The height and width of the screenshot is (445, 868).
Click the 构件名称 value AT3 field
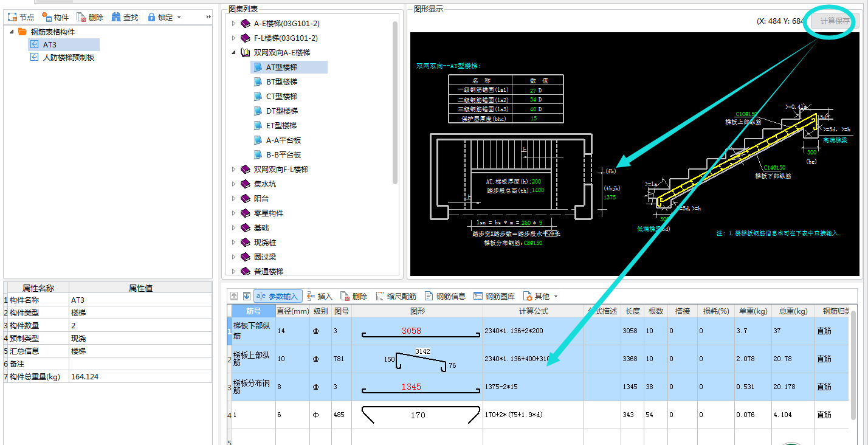tap(140, 300)
